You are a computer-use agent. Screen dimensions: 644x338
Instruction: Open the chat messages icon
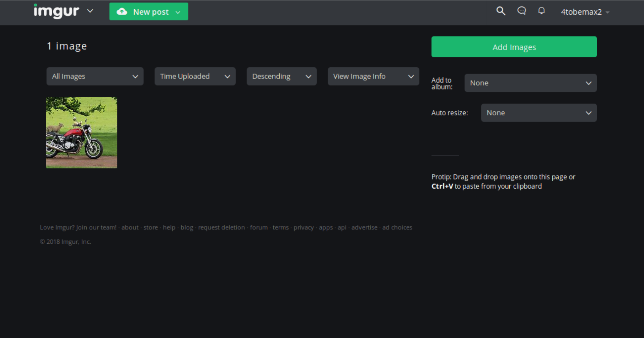tap(522, 11)
